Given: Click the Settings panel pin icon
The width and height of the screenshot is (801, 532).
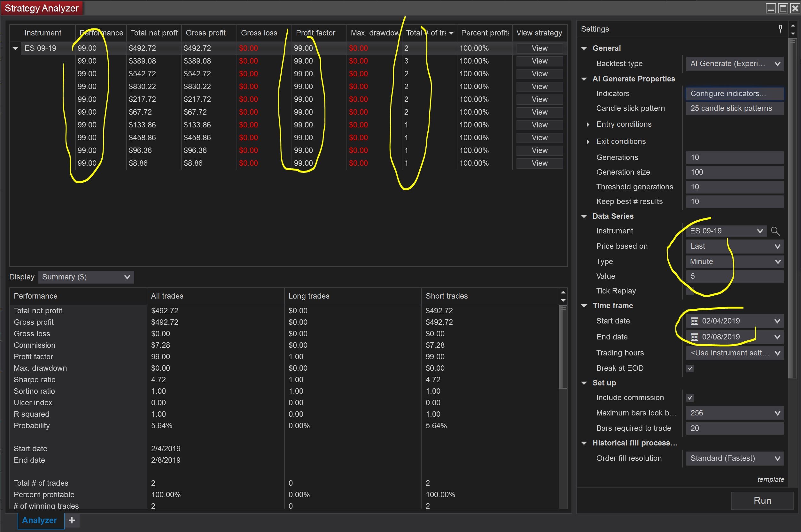Looking at the screenshot, I should pos(780,29).
